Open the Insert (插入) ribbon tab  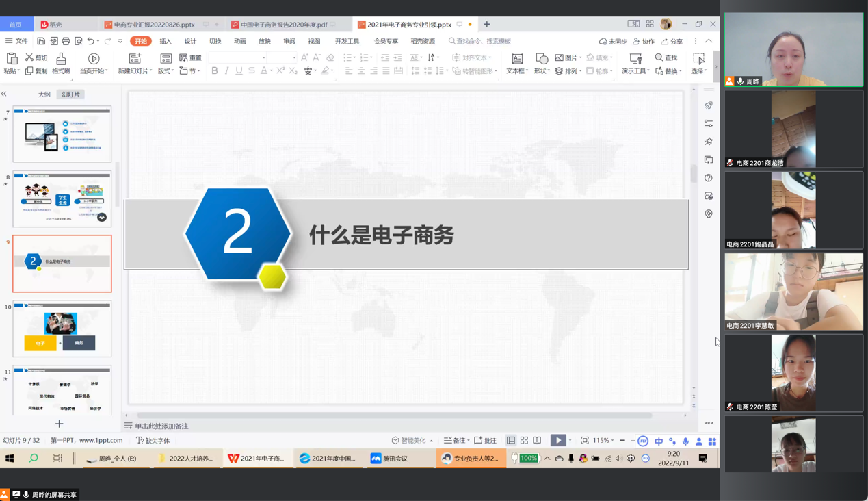point(166,41)
